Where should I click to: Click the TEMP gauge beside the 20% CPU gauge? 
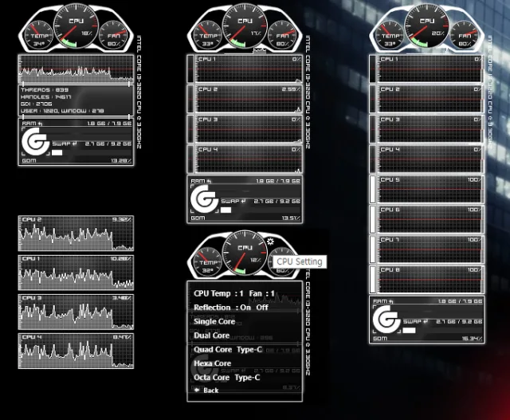click(x=390, y=35)
